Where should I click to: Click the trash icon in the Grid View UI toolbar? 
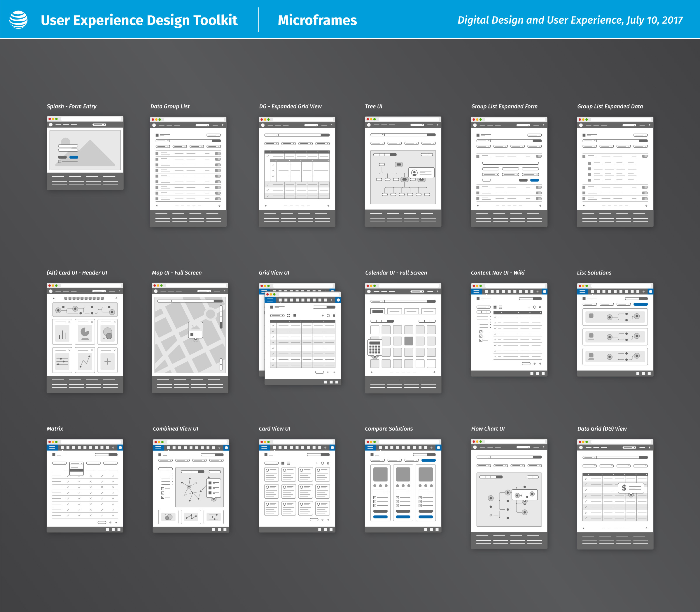(334, 316)
